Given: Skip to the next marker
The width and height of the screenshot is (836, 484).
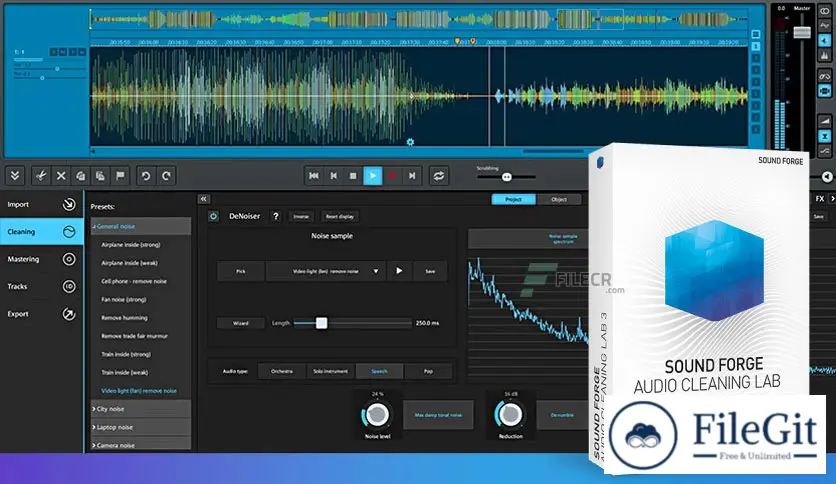Looking at the screenshot, I should pyautogui.click(x=412, y=175).
